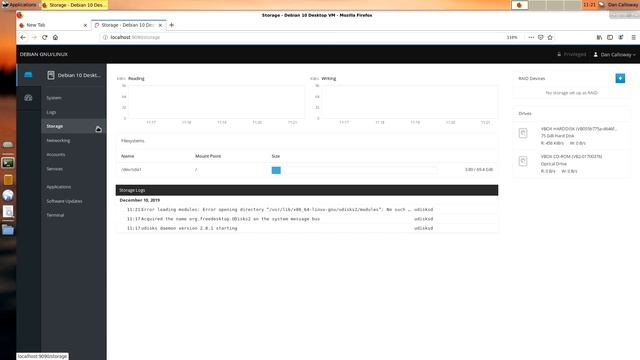Click the Storage Logs panel header
This screenshot has height=360, width=640.
tap(307, 190)
